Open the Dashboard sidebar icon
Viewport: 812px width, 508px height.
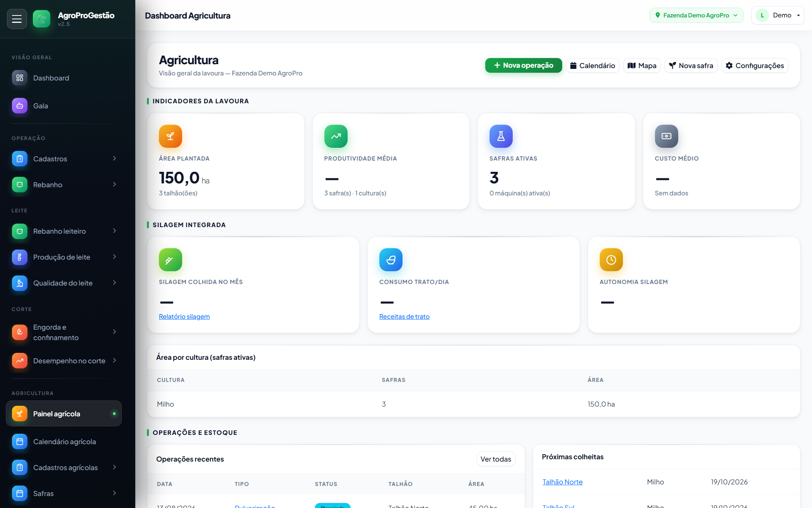(20, 78)
